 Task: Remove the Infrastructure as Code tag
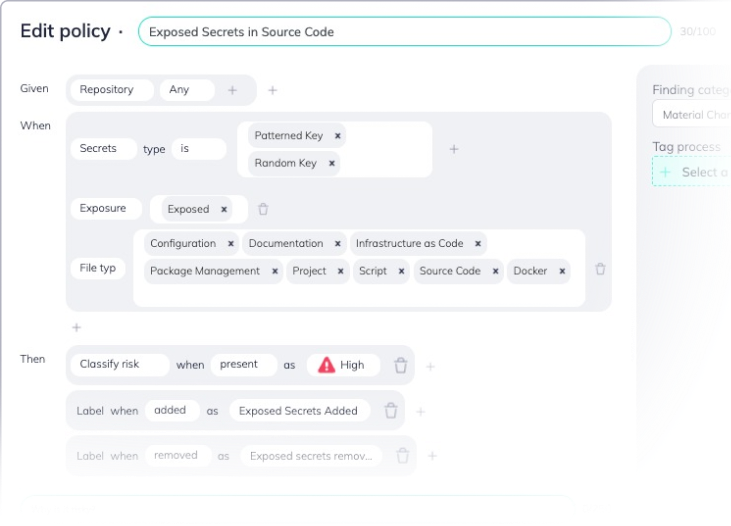tap(478, 244)
